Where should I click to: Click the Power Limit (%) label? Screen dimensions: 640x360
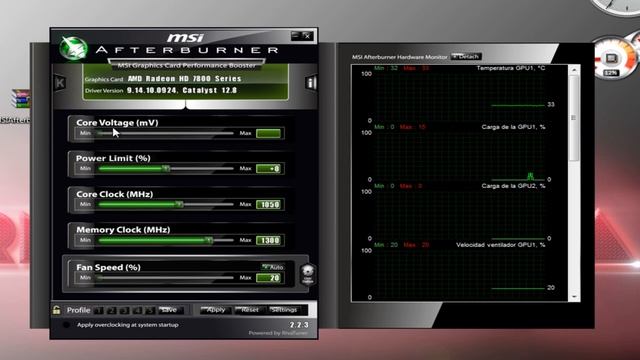tap(113, 158)
